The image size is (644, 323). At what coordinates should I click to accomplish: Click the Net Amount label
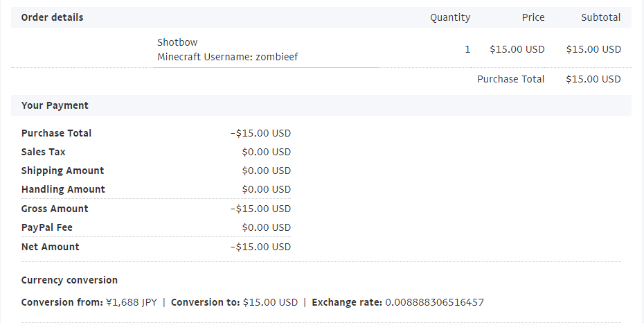click(51, 247)
